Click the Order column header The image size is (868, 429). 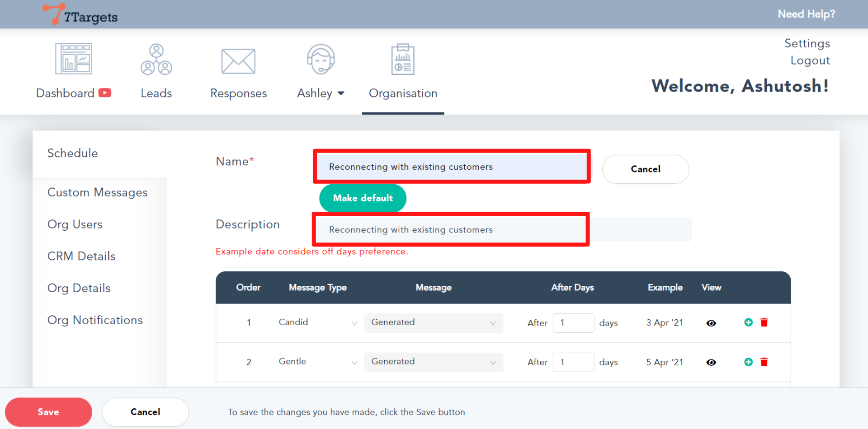tap(248, 288)
